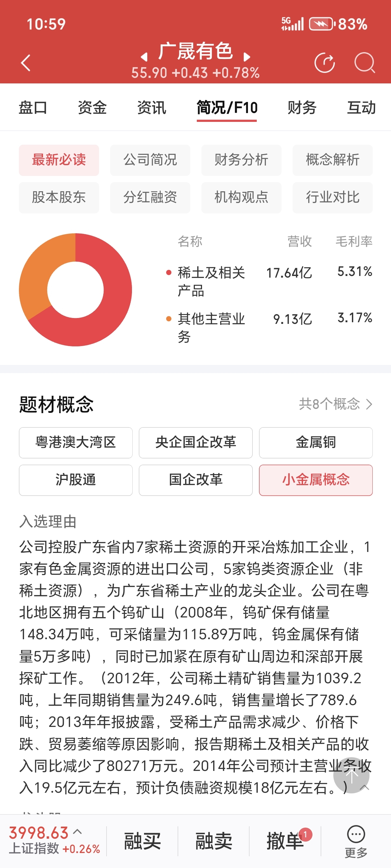This screenshot has width=391, height=868.
Task: Switch to the 财务 tab
Action: pos(302,108)
